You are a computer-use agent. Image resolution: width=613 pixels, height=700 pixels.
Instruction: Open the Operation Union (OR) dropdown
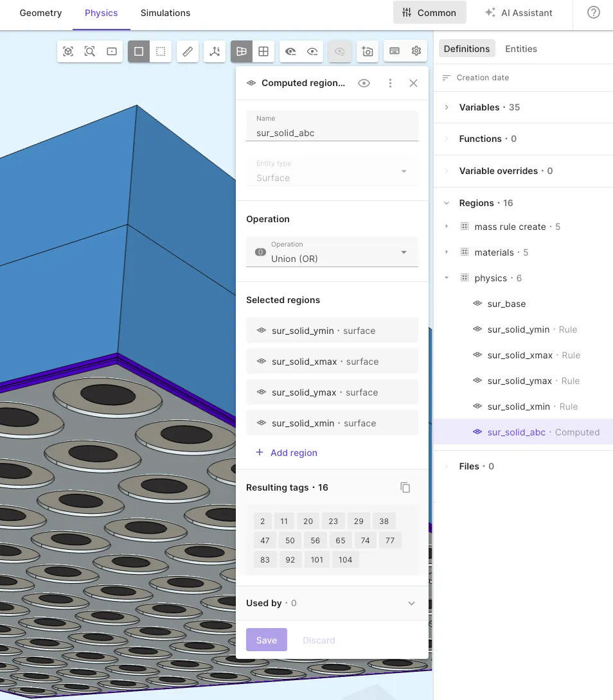point(332,252)
